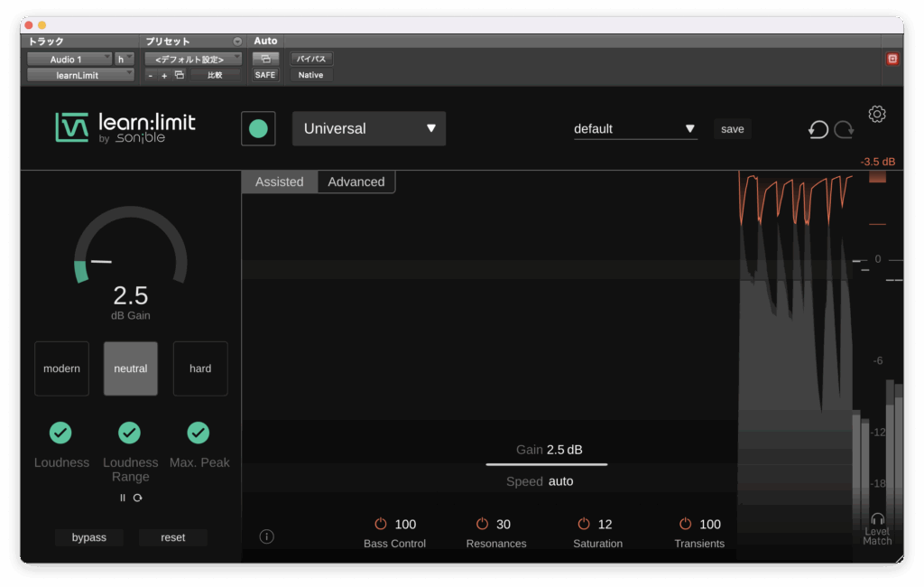Click the plus preset button

click(164, 76)
